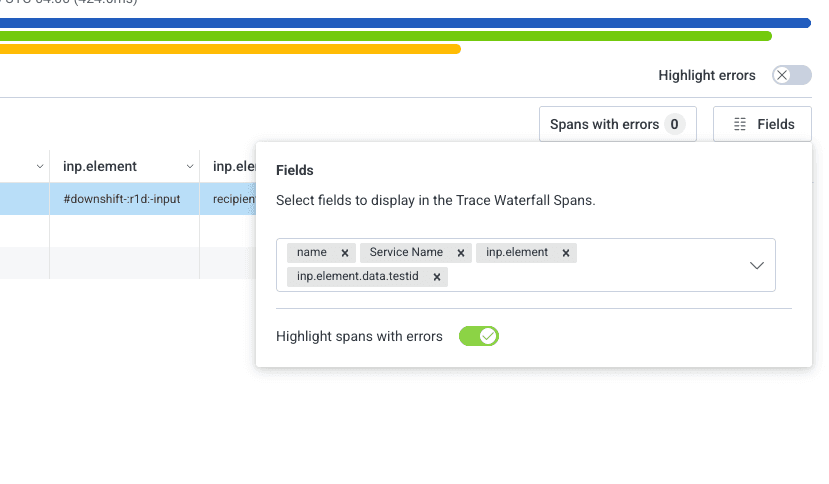
Task: Click the Fields list icon
Action: (740, 125)
